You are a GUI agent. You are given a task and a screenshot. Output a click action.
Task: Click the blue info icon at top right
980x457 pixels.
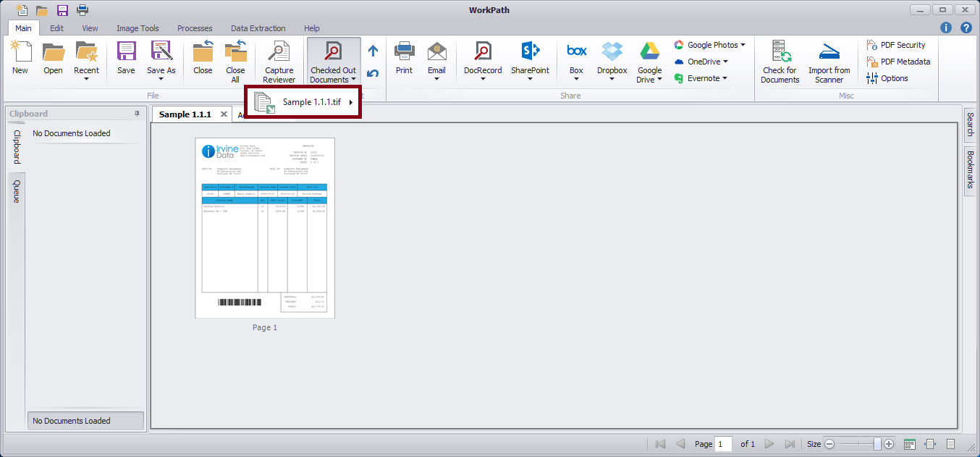click(x=946, y=28)
